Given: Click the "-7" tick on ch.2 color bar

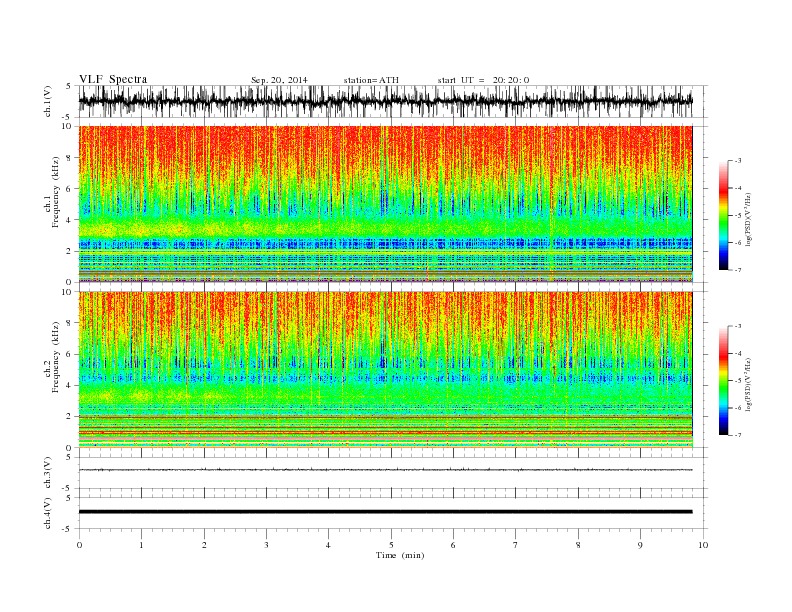Looking at the screenshot, I should click(x=738, y=435).
